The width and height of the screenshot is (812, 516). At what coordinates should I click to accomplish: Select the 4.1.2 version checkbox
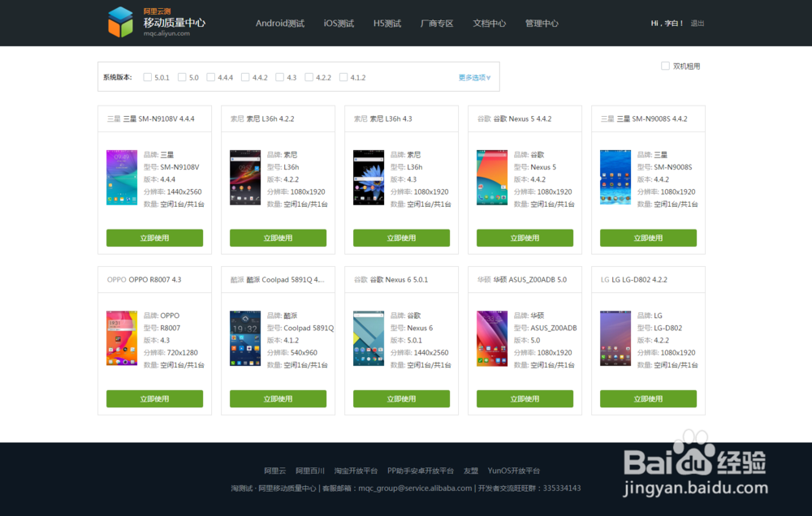[343, 77]
